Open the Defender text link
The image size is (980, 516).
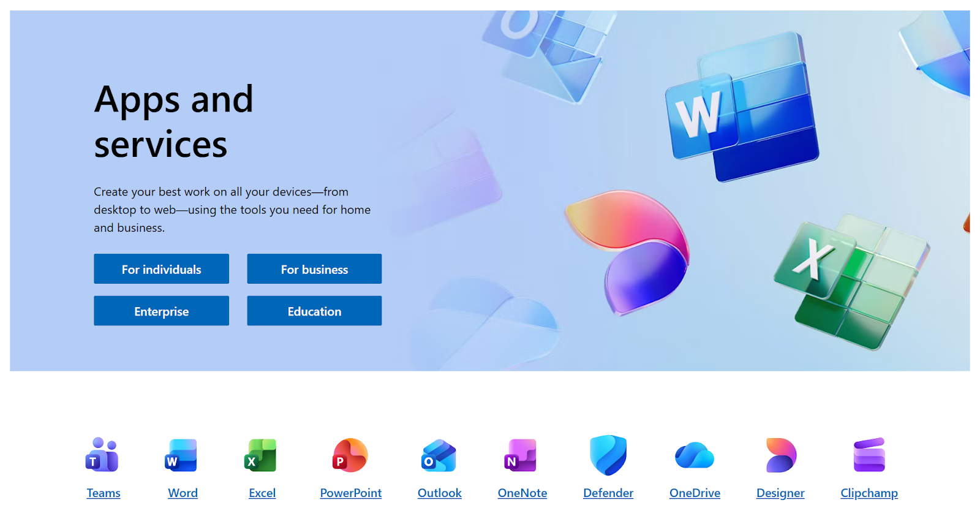point(608,493)
